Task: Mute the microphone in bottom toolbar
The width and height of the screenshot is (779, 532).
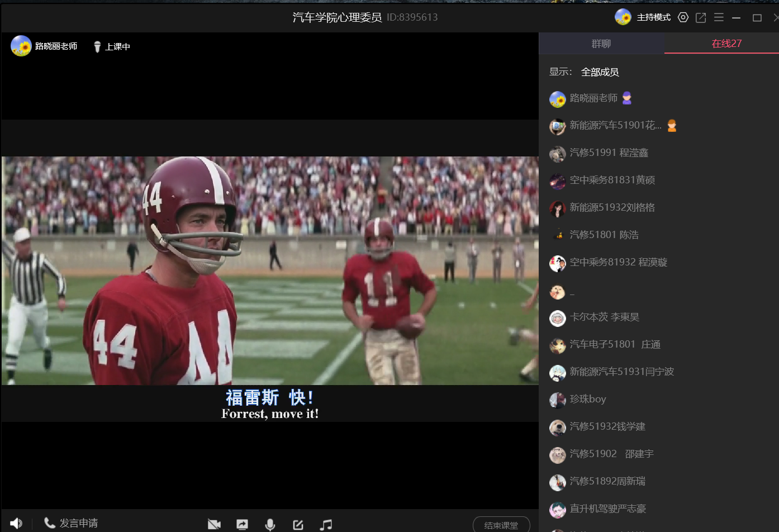Action: point(270,524)
